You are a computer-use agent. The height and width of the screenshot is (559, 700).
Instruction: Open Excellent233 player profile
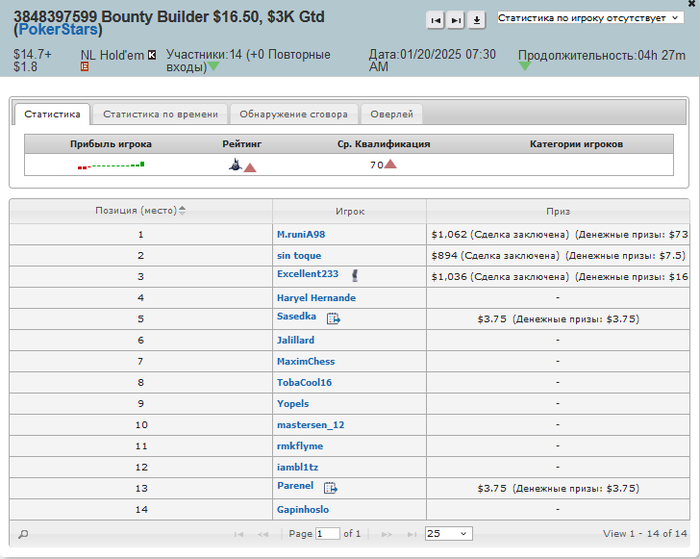(308, 274)
